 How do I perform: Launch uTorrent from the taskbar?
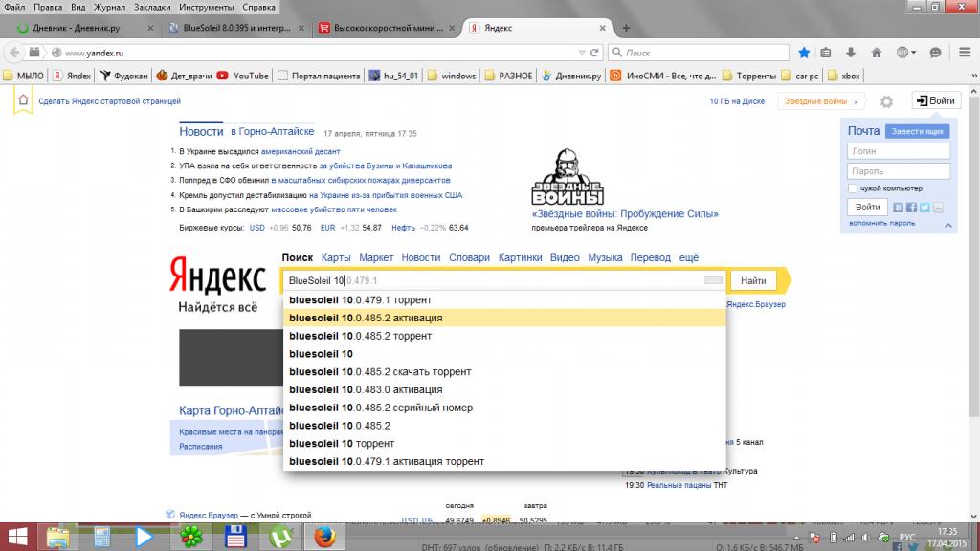tap(280, 536)
